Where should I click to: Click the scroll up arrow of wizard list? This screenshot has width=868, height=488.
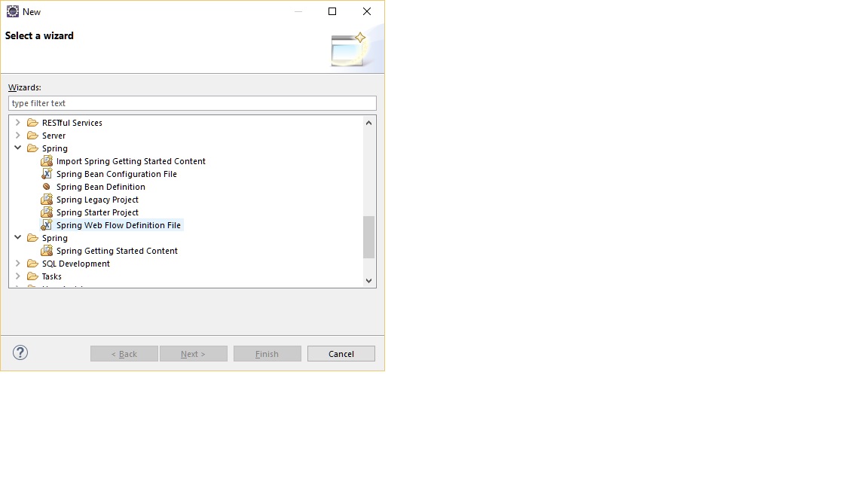click(x=368, y=122)
